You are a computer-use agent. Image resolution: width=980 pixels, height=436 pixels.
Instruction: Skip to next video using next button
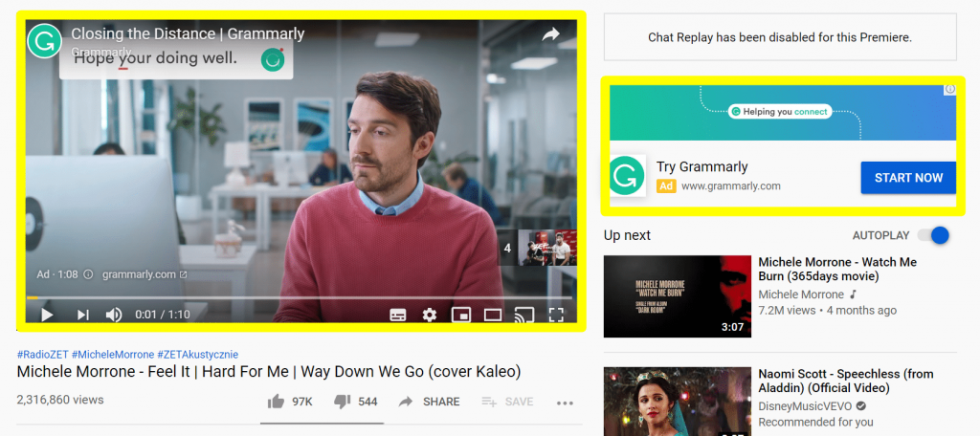(x=82, y=315)
